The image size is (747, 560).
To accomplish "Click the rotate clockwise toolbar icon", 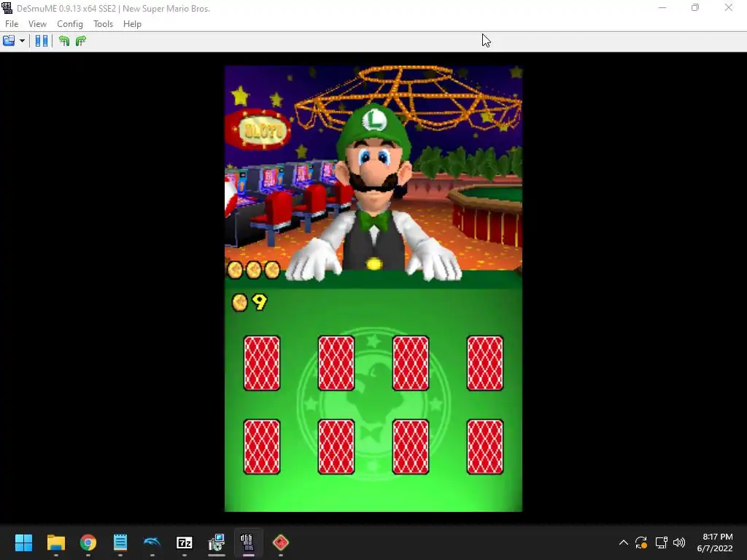I will [x=81, y=41].
